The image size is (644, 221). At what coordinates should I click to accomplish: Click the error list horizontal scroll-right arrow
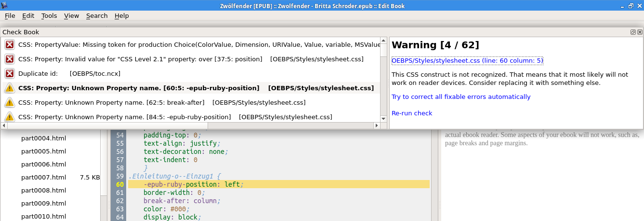377,125
